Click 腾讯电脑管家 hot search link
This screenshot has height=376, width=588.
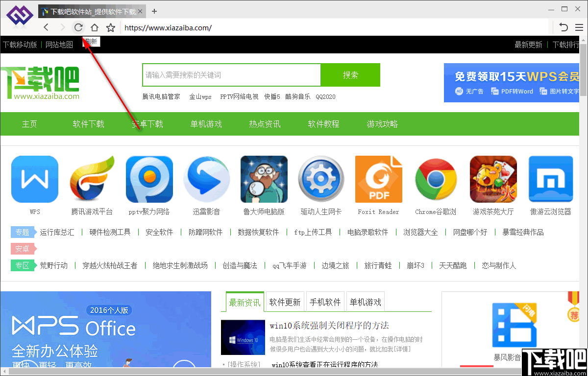(x=161, y=96)
